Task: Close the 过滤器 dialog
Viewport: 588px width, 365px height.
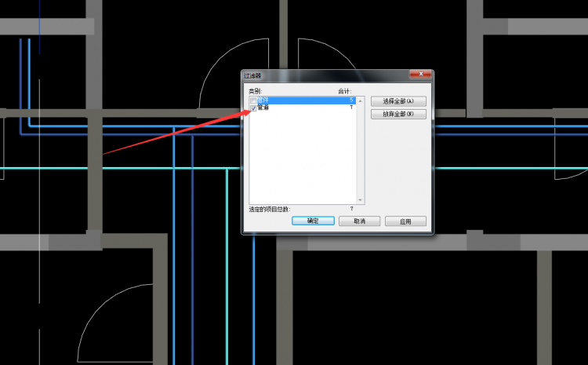Action: click(x=420, y=74)
